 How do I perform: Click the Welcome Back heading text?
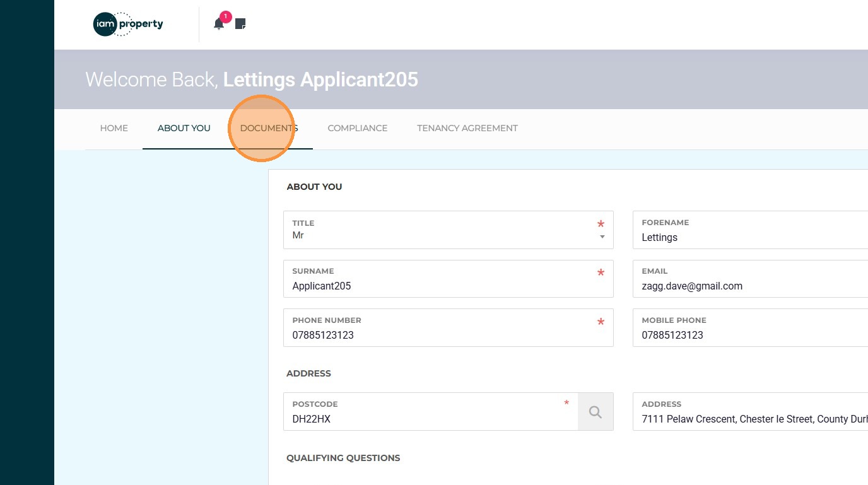(251, 79)
